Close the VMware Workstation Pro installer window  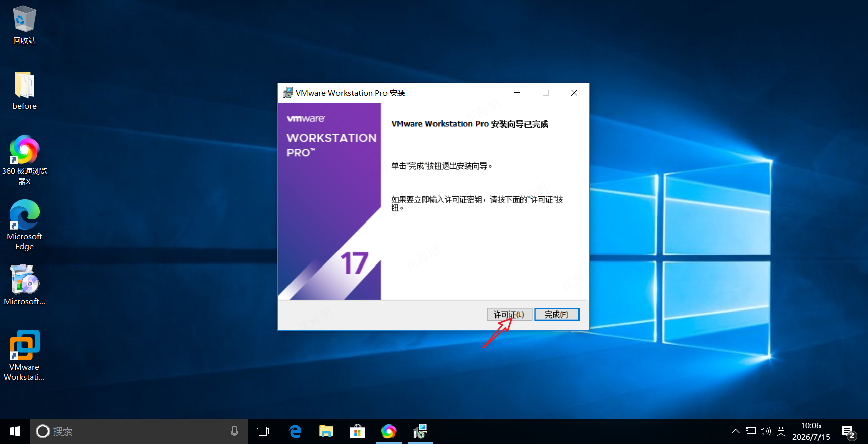tap(574, 93)
